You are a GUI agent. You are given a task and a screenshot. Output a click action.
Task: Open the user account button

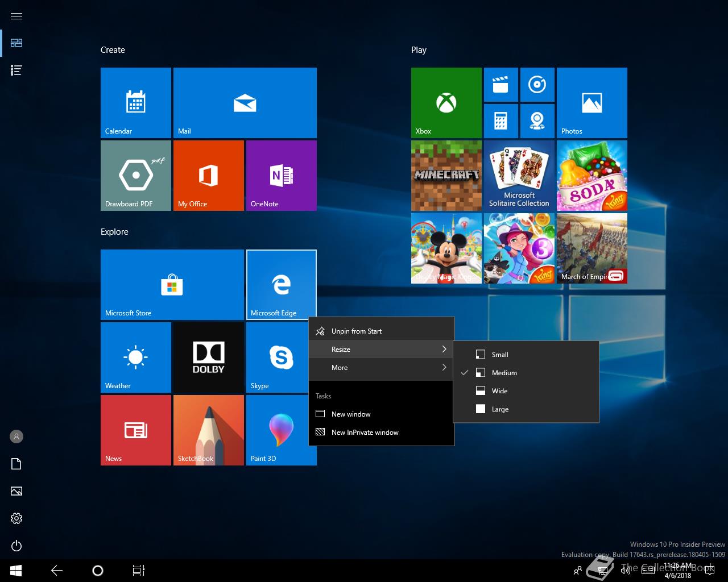(x=16, y=436)
